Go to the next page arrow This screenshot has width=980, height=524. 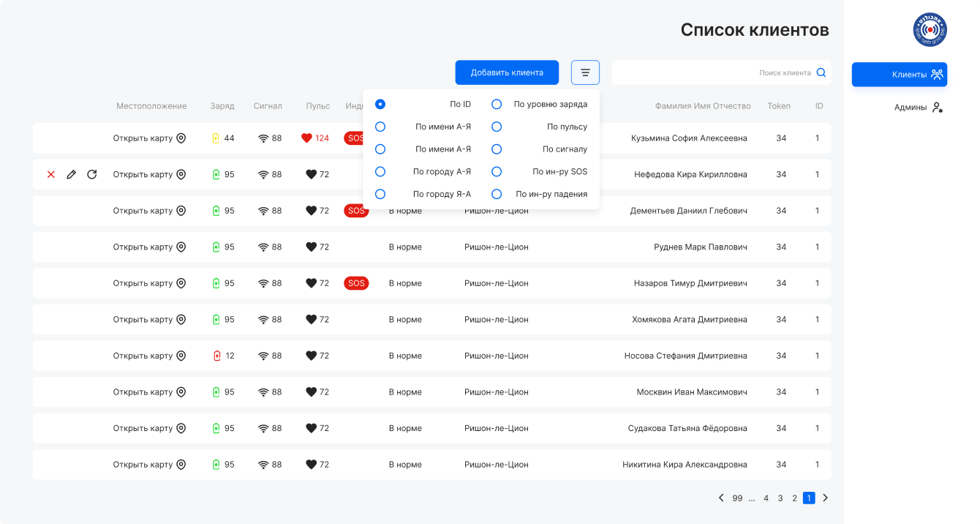[x=826, y=498]
